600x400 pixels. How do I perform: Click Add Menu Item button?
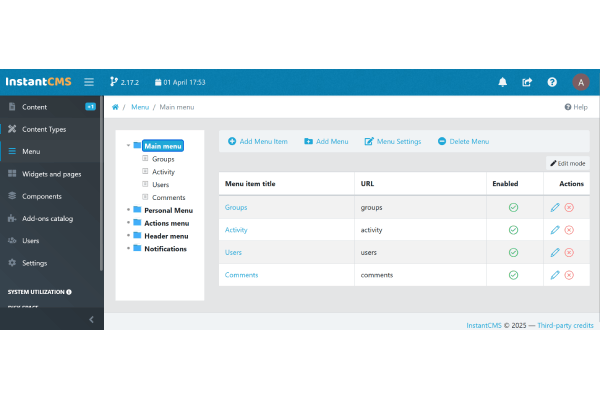click(x=258, y=142)
